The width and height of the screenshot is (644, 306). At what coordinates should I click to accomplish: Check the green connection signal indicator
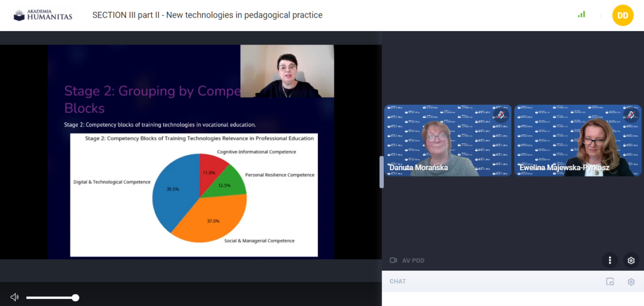(581, 14)
